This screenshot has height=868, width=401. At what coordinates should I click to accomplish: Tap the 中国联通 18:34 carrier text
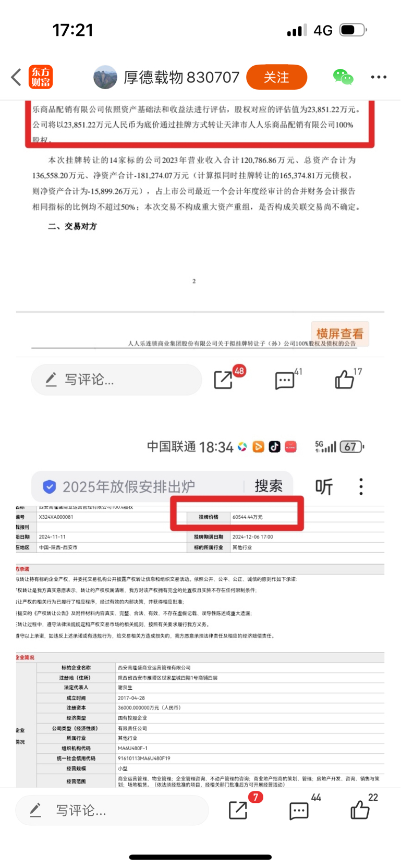190,447
